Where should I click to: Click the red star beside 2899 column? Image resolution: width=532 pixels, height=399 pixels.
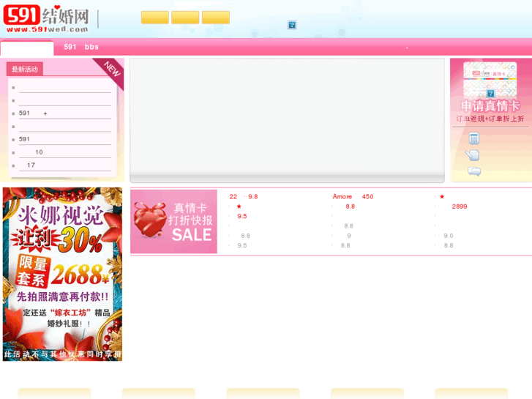(x=442, y=197)
